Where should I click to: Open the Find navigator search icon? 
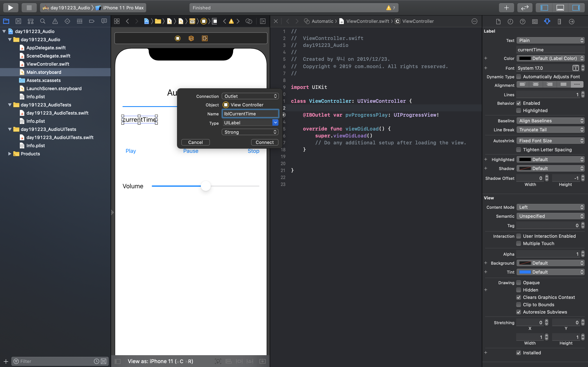[43, 21]
